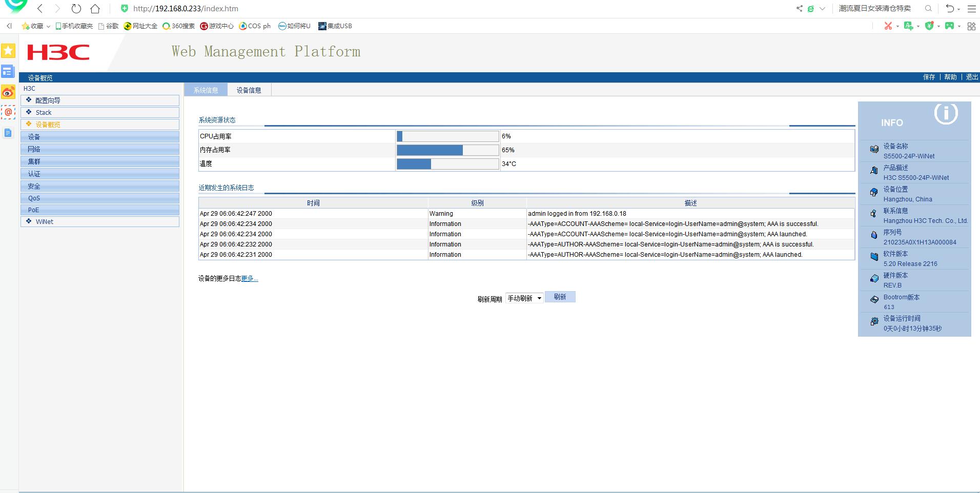Click the magnifier search icon in toolbar

tap(928, 8)
